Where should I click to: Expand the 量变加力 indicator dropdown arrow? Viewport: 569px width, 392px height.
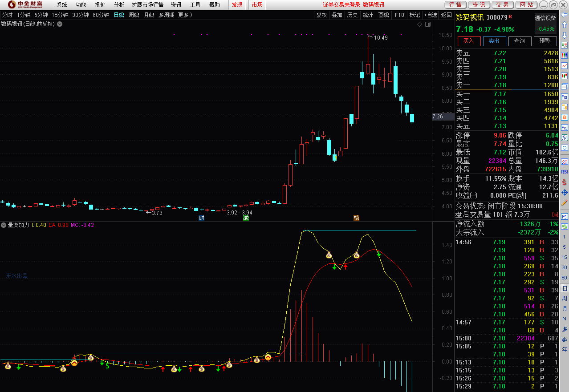tap(4, 225)
